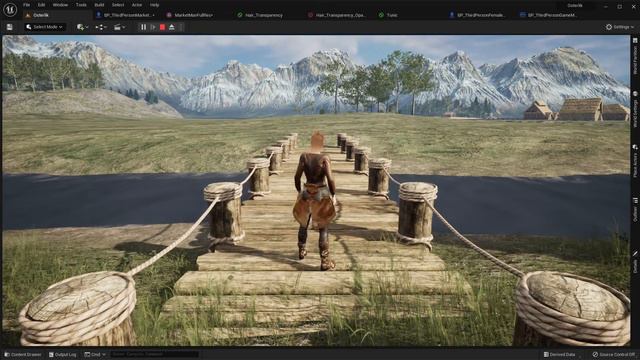640x360 pixels.
Task: Click the Source Control Off status
Action: tap(613, 355)
